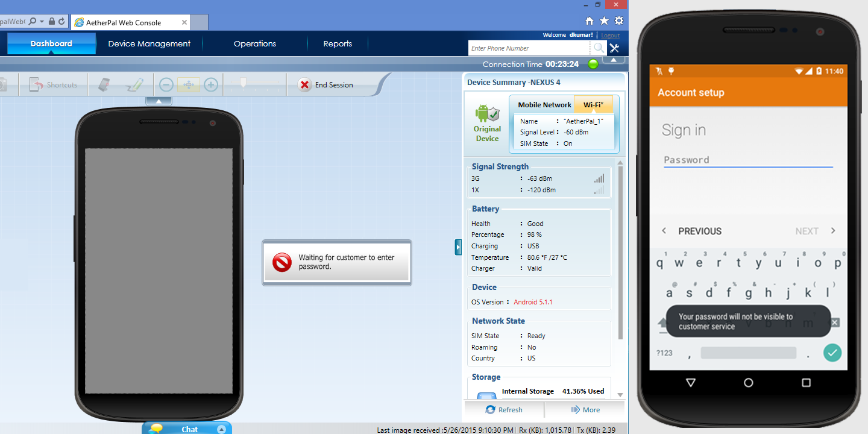Click the Original Device Android icon
Image resolution: width=868 pixels, height=434 pixels.
click(x=487, y=113)
